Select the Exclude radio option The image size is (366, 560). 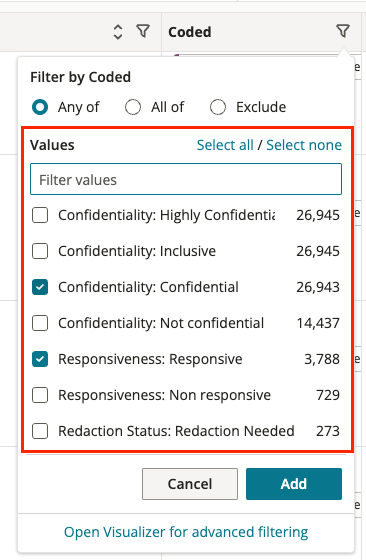(x=218, y=107)
